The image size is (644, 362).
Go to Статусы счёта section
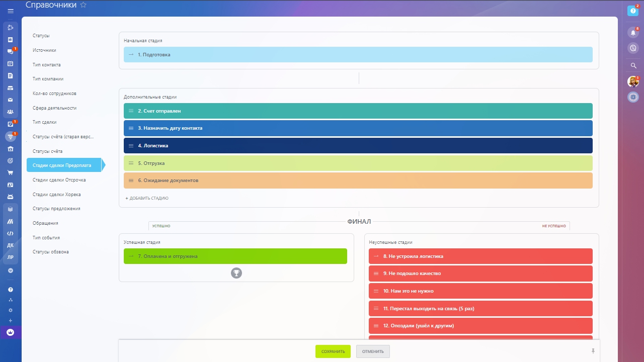(x=47, y=151)
